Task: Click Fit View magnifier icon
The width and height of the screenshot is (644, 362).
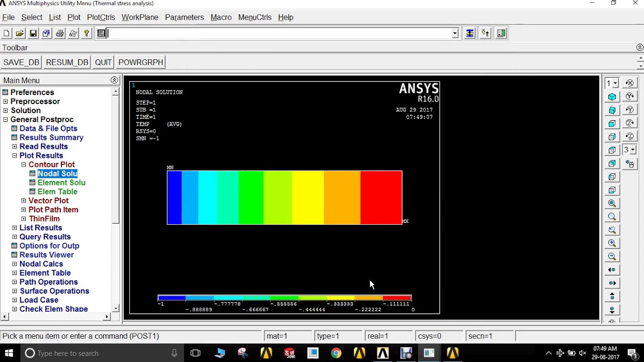Action: 612,203
